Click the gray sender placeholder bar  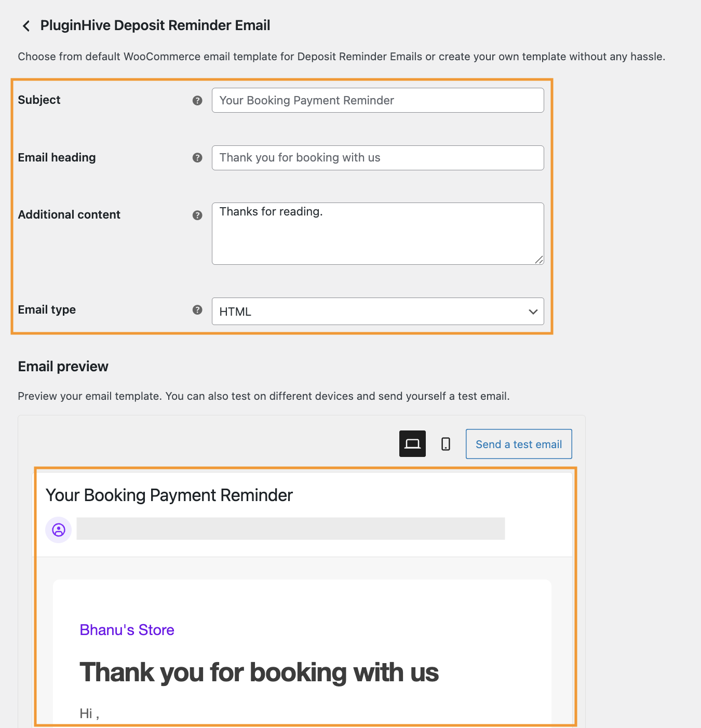point(290,529)
